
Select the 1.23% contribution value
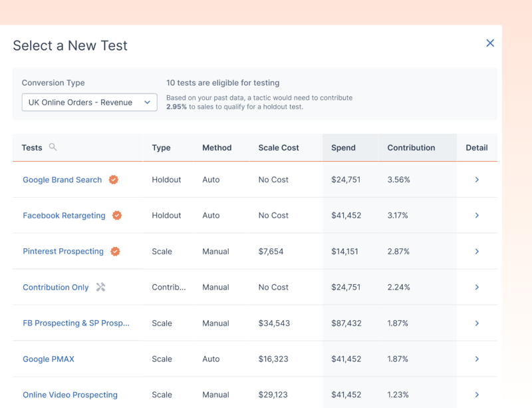pos(398,395)
